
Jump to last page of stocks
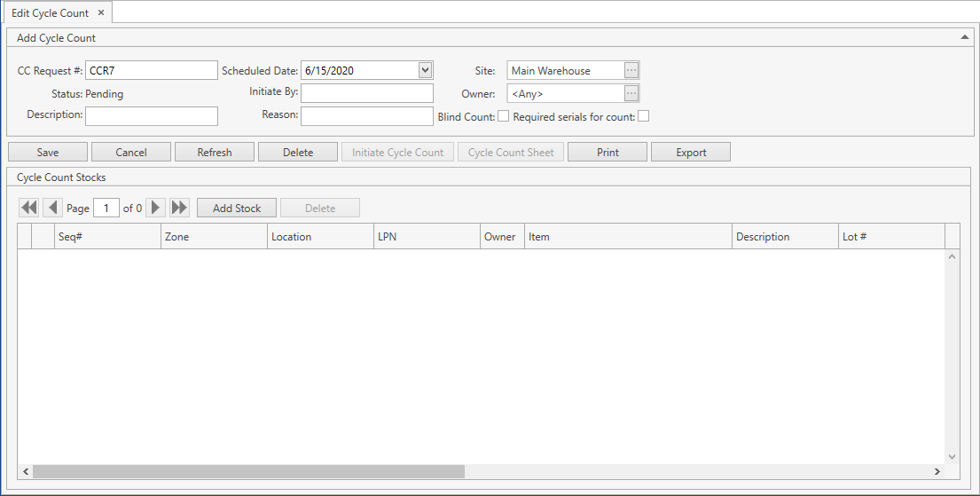pos(180,208)
